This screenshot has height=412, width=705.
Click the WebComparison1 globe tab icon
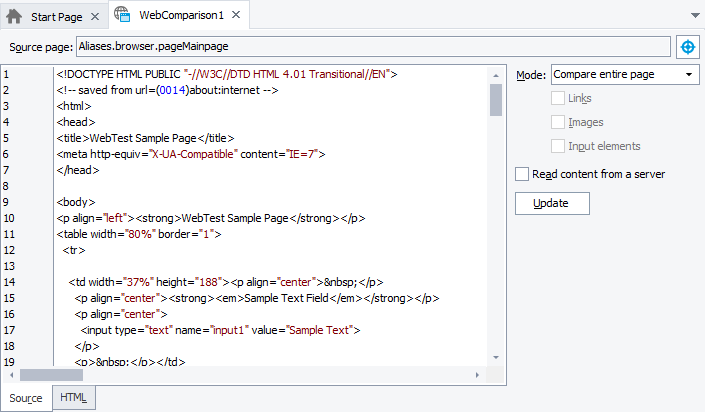point(122,16)
